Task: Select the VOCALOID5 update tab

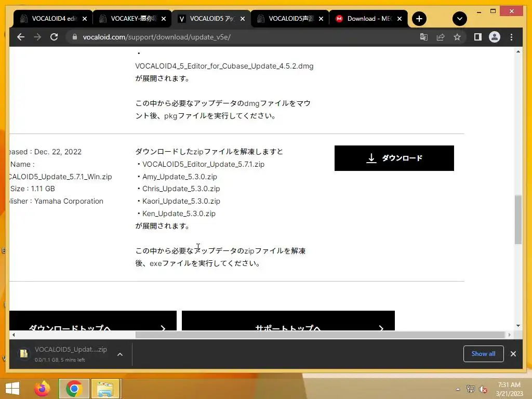Action: coord(211,19)
